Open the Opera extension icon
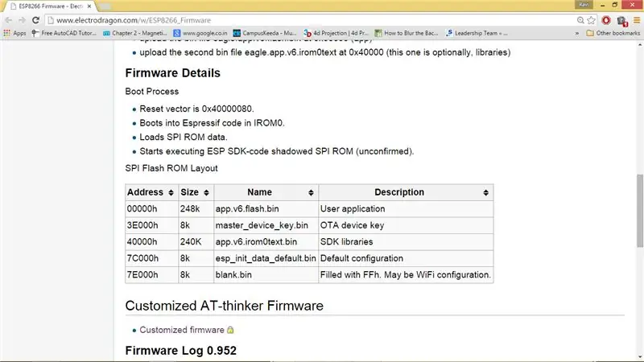This screenshot has width=644, height=362. pos(606,20)
